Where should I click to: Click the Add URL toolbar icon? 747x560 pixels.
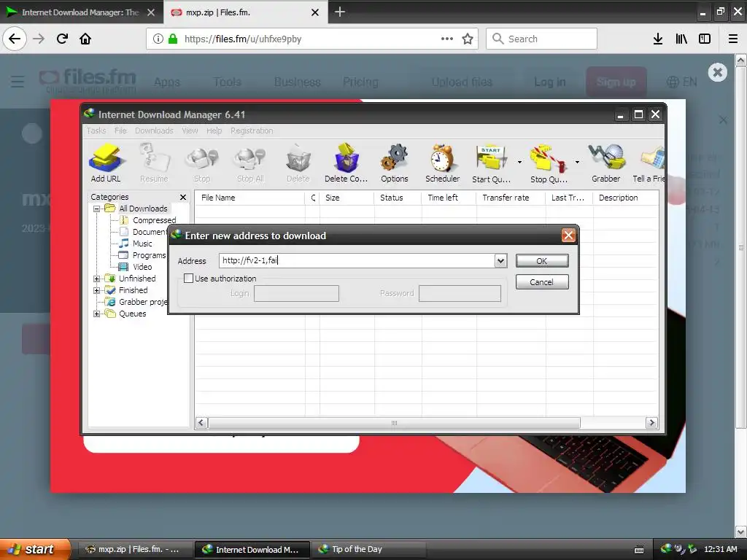coord(105,163)
